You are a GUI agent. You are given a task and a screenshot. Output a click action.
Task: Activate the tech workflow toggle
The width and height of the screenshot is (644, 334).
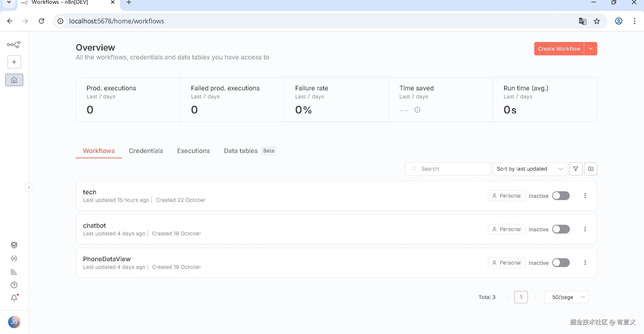561,196
